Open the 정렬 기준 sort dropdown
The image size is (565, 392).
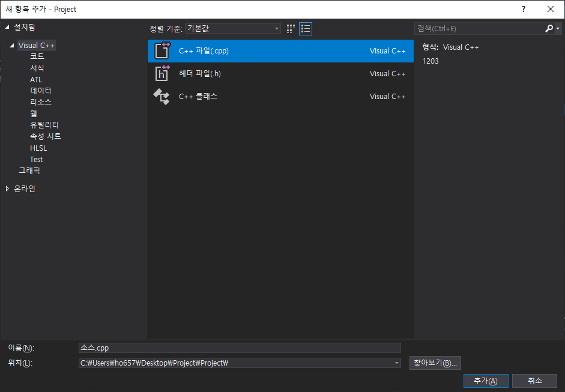[x=233, y=28]
